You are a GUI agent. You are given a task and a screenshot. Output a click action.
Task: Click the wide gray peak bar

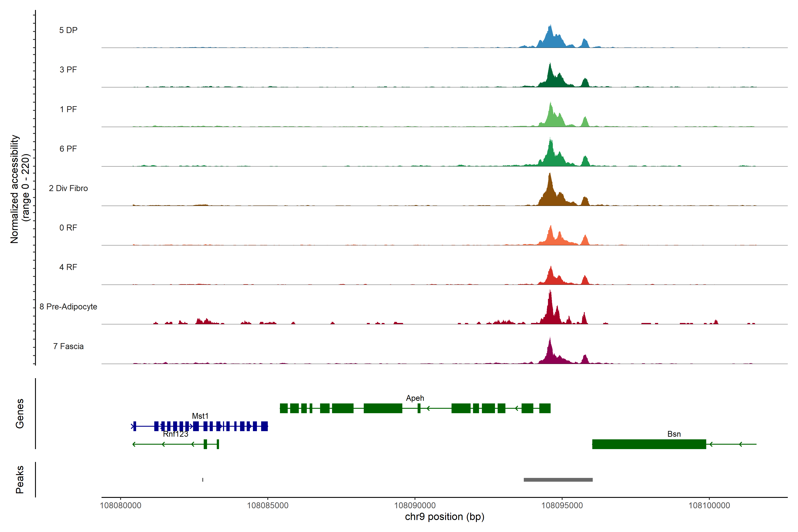click(558, 479)
